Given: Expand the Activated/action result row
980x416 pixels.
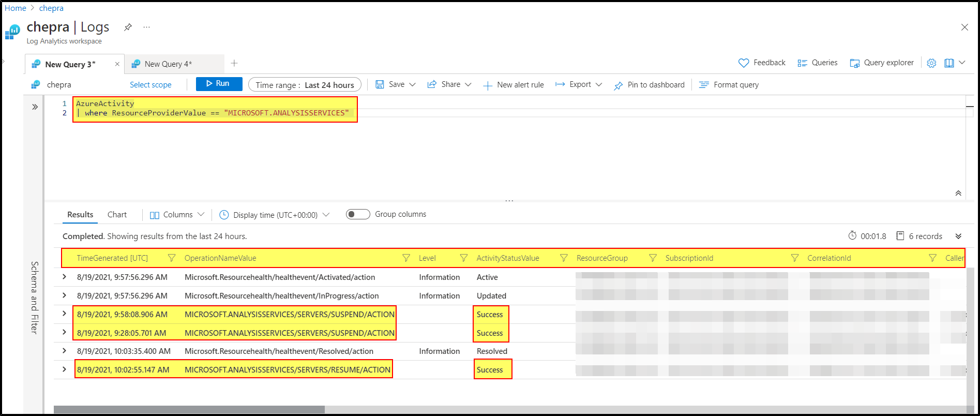Looking at the screenshot, I should click(x=64, y=277).
